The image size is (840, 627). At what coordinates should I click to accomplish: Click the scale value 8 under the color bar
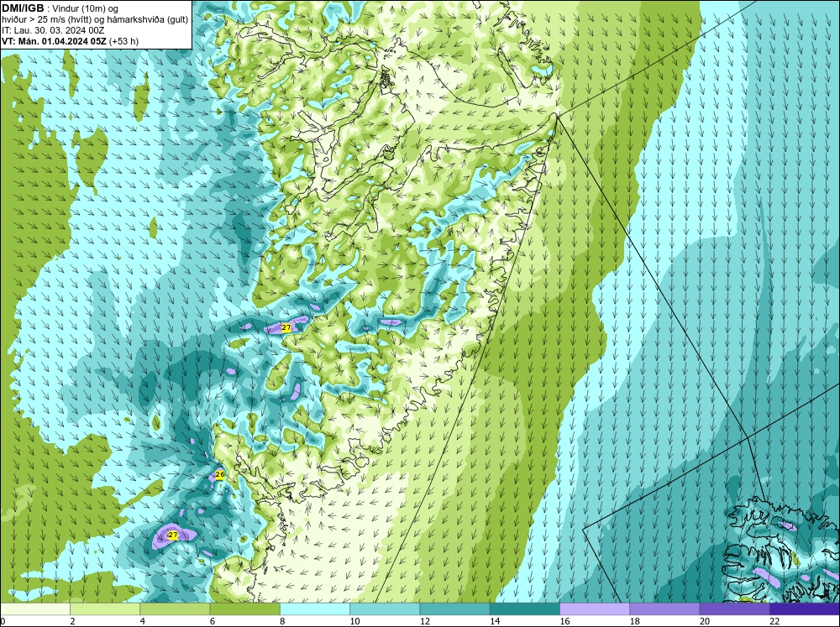tap(282, 621)
